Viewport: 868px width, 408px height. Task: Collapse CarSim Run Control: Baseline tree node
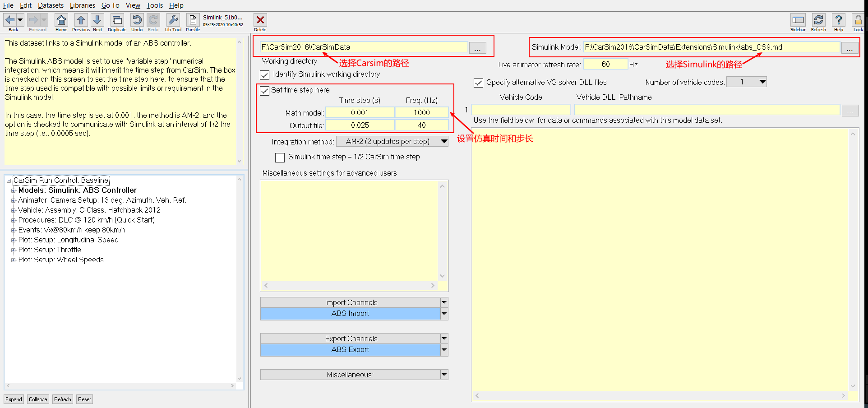tap(9, 181)
